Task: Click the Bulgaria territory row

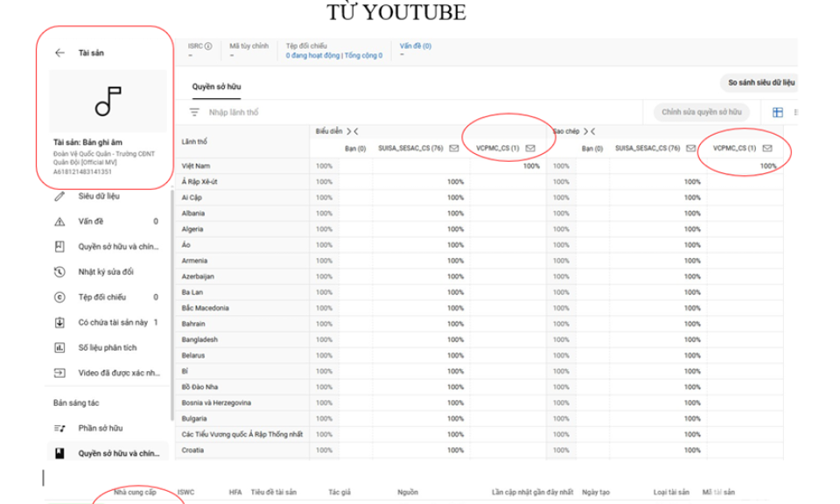Action: pyautogui.click(x=479, y=419)
